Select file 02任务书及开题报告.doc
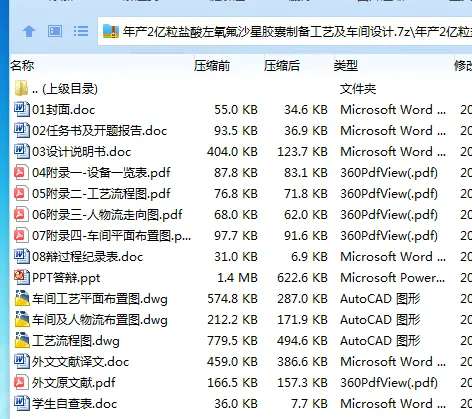This screenshot has height=419, width=472. [x=99, y=131]
